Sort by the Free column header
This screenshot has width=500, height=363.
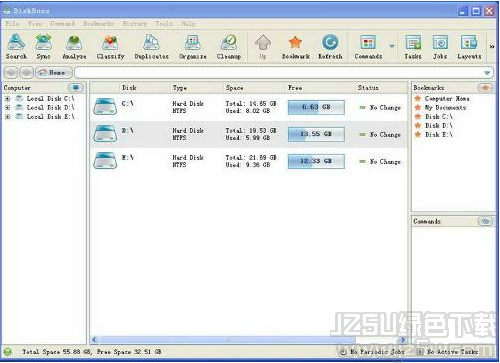point(295,88)
